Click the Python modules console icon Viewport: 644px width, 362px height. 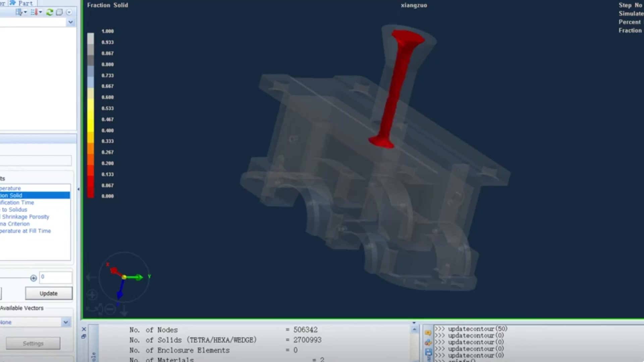(x=428, y=342)
